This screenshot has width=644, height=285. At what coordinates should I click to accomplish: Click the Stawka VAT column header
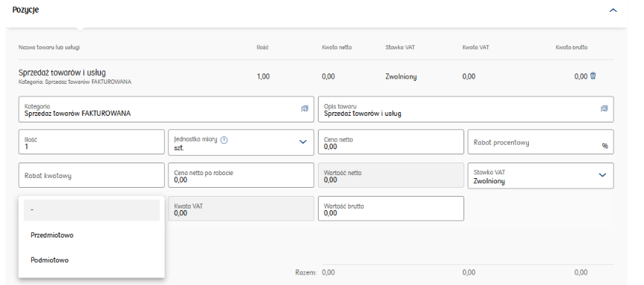click(400, 47)
